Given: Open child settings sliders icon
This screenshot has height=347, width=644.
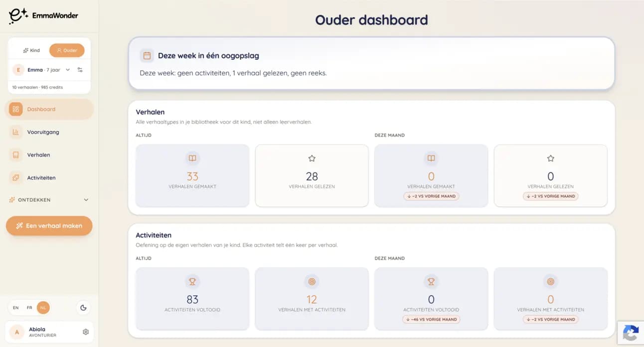Looking at the screenshot, I should tap(80, 70).
